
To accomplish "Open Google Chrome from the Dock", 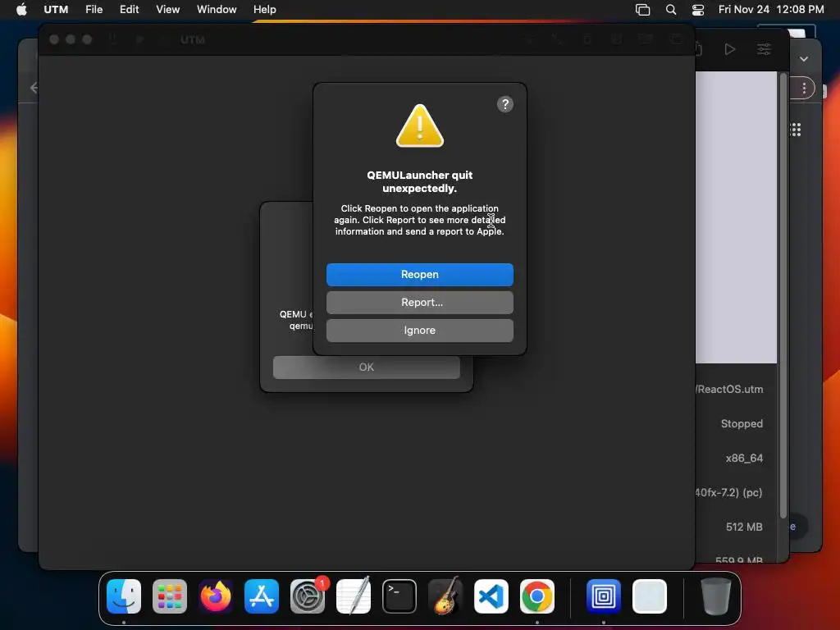I will 536,596.
